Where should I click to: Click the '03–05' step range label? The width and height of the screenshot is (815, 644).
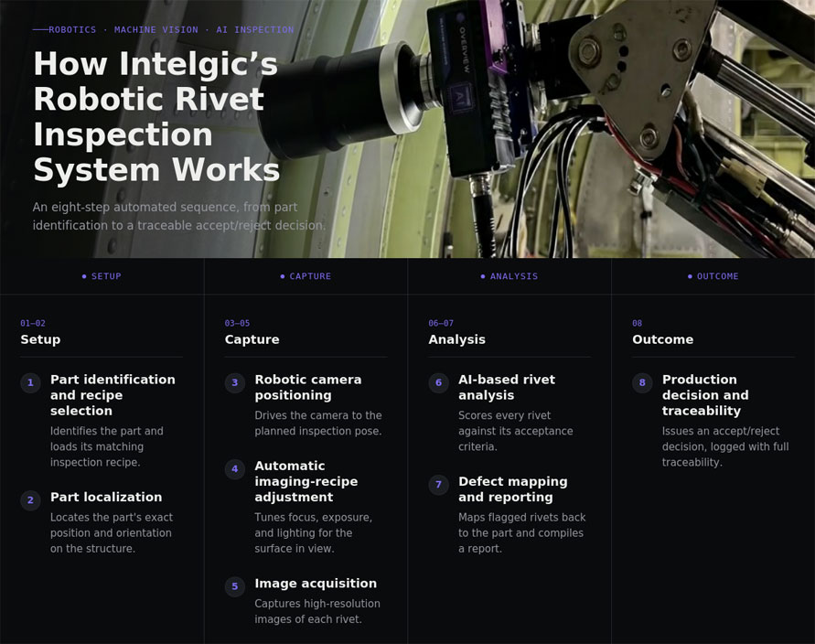coord(237,323)
